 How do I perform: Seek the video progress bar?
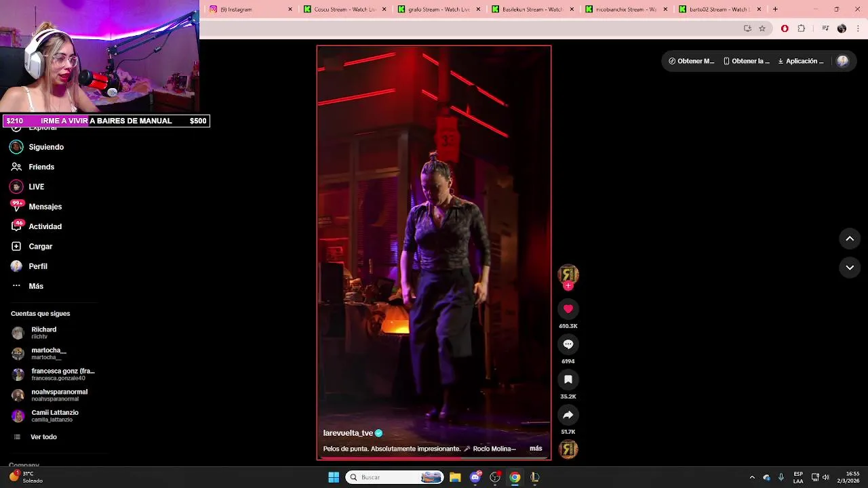coord(434,458)
